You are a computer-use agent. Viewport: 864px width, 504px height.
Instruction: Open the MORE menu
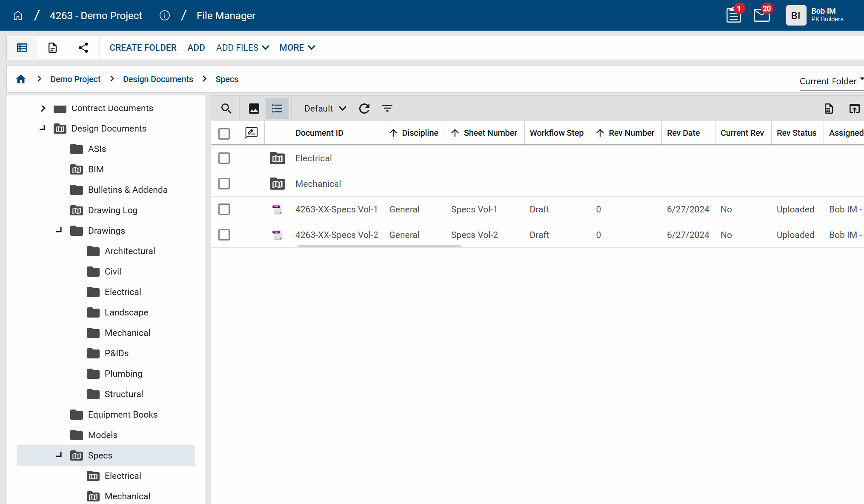click(x=297, y=48)
